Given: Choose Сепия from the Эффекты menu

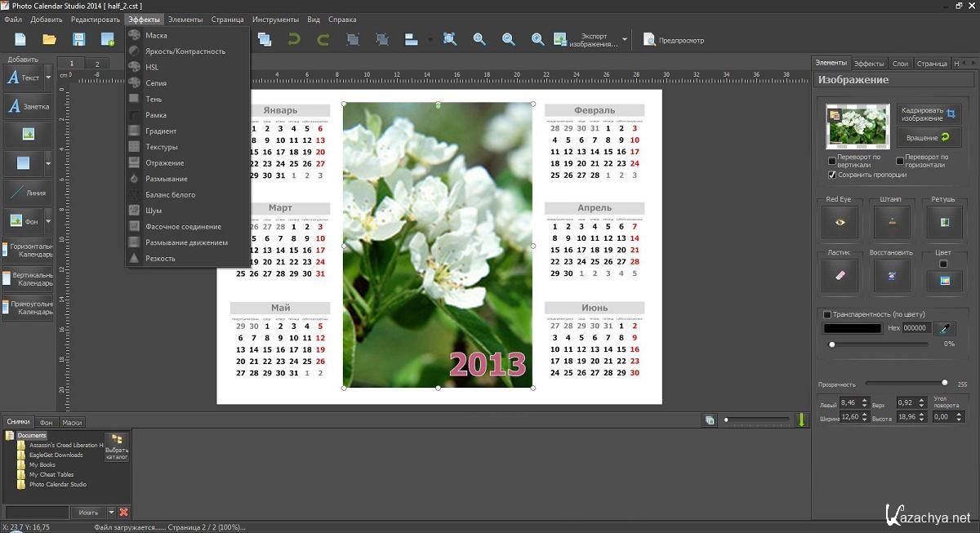Looking at the screenshot, I should pos(156,83).
